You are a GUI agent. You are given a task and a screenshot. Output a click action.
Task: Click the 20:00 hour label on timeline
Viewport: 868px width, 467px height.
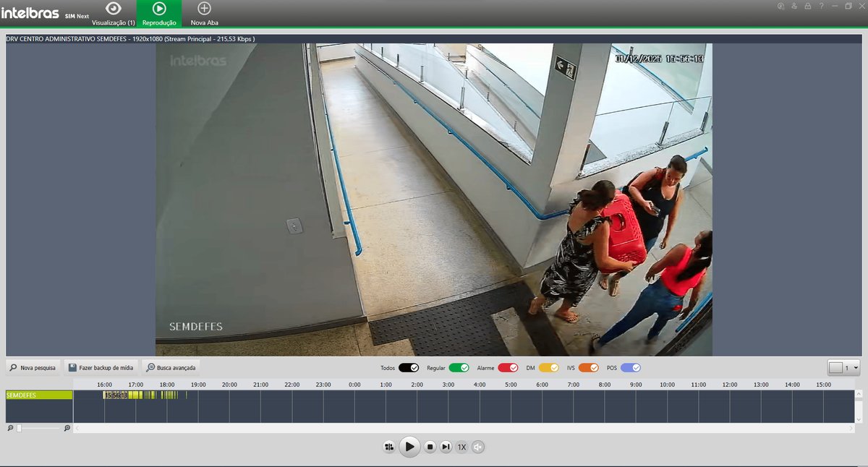229,385
